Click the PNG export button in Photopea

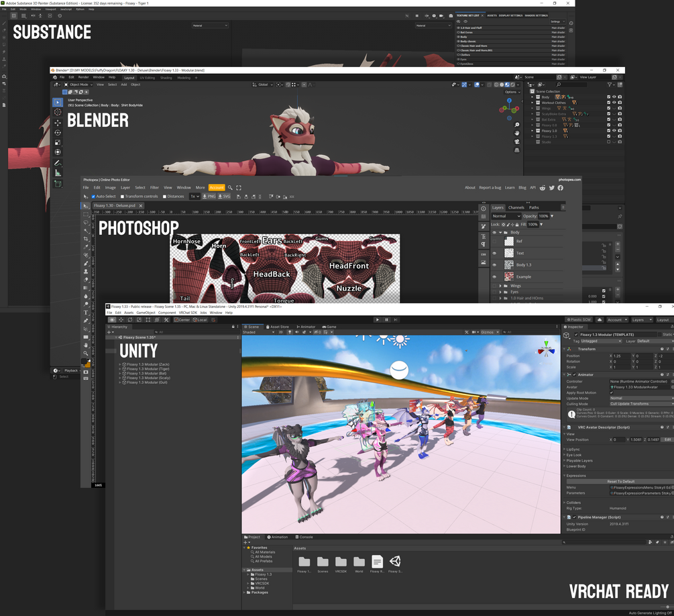(x=209, y=197)
